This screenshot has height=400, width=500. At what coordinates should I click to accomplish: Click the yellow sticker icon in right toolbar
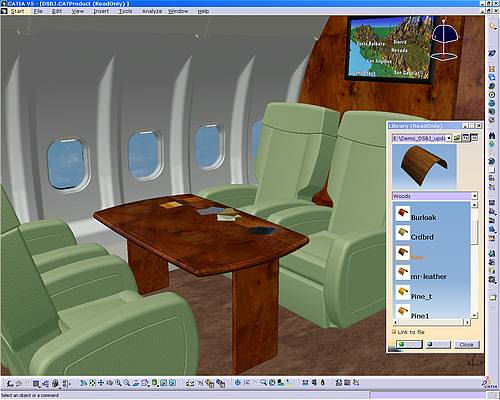tap(492, 69)
